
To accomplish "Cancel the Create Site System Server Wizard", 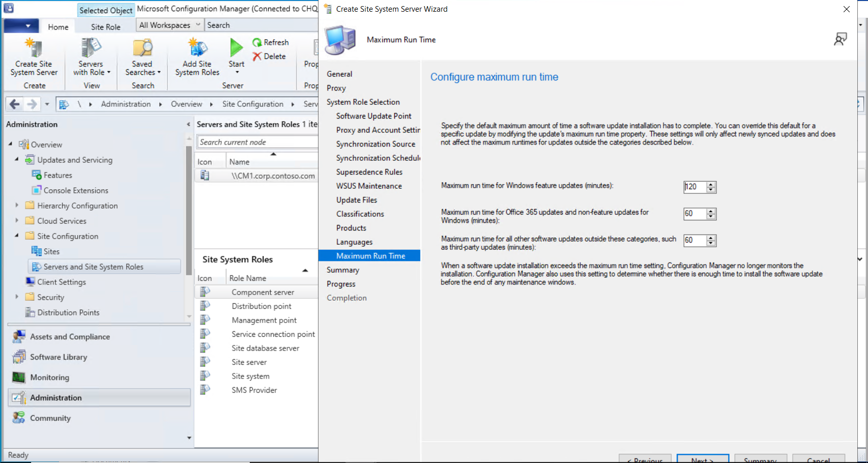I will coord(819,459).
